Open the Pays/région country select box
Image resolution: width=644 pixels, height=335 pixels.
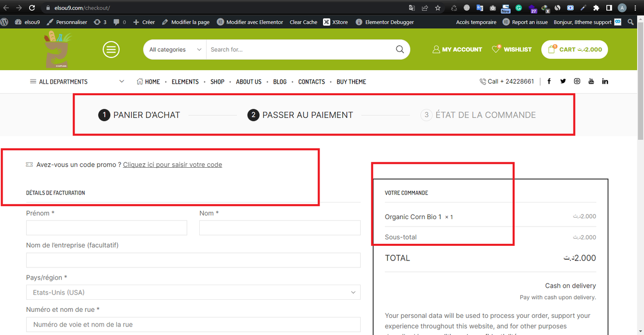[x=193, y=292]
